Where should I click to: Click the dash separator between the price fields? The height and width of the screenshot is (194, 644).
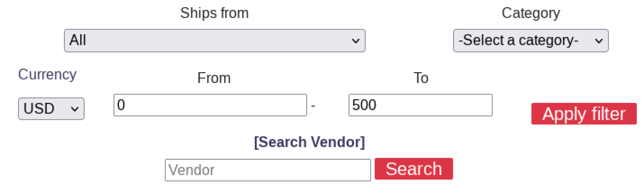[x=313, y=106]
